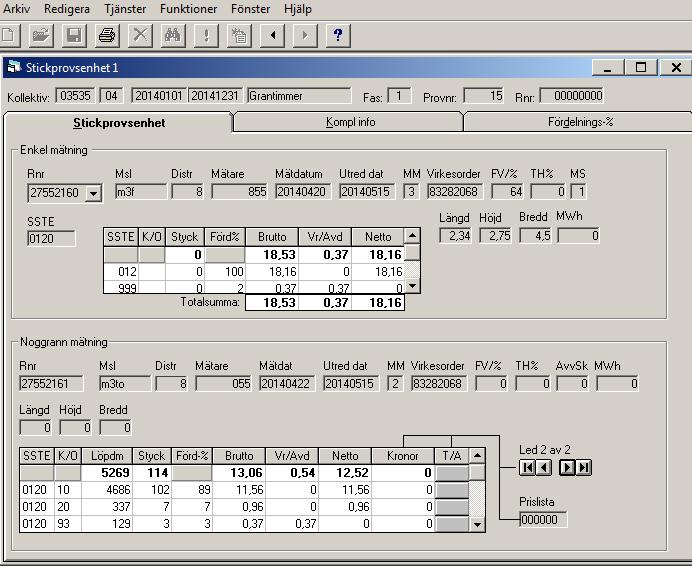Open help with the question mark icon
This screenshot has height=566, width=692.
[338, 35]
